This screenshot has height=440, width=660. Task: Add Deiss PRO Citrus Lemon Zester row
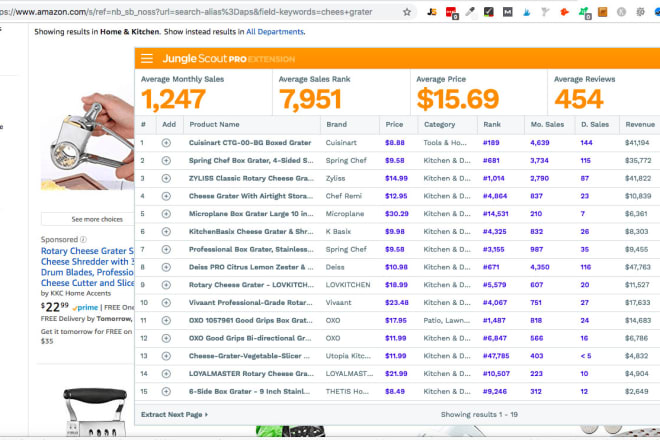click(166, 267)
